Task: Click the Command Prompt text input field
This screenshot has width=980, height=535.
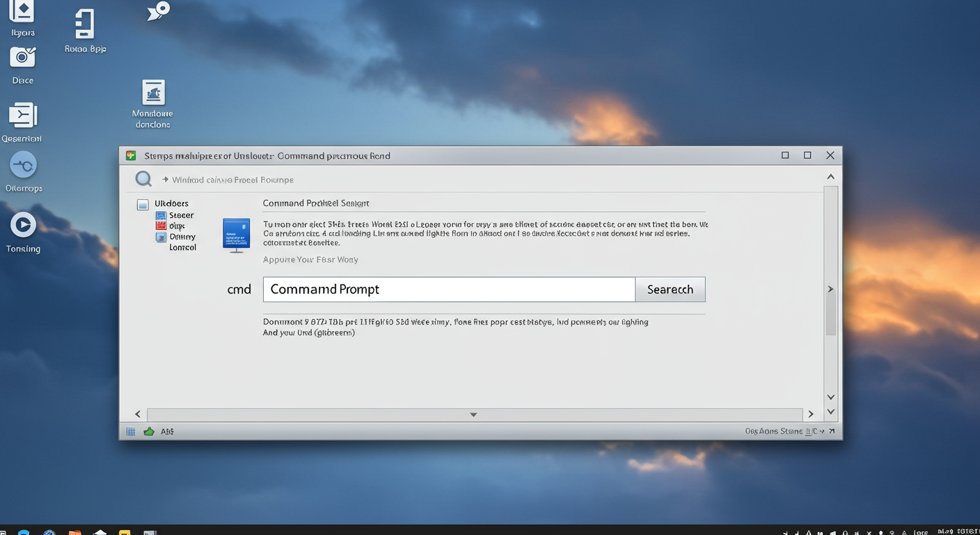Action: (x=449, y=290)
